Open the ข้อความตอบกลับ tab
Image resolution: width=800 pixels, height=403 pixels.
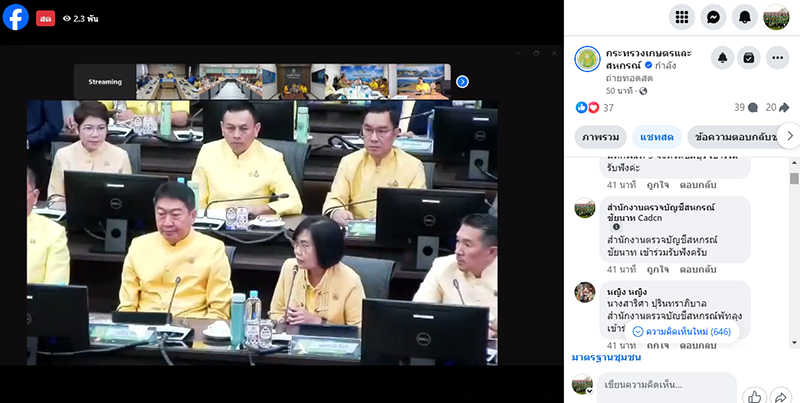[735, 137]
